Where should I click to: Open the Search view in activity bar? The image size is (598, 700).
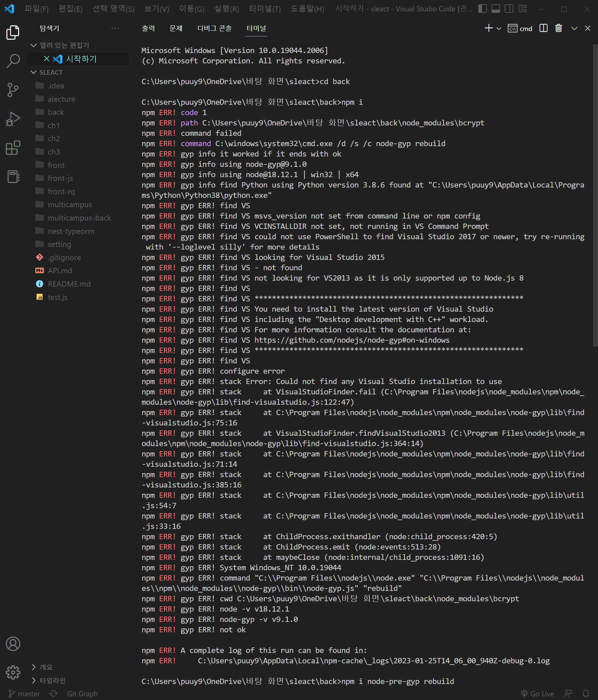click(x=13, y=61)
